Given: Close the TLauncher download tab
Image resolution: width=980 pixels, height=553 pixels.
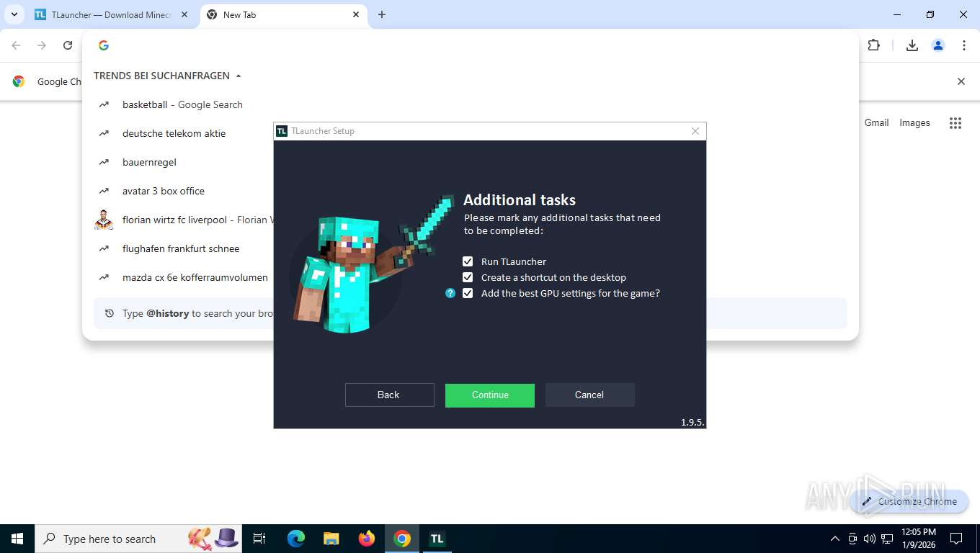Looking at the screenshot, I should (185, 14).
